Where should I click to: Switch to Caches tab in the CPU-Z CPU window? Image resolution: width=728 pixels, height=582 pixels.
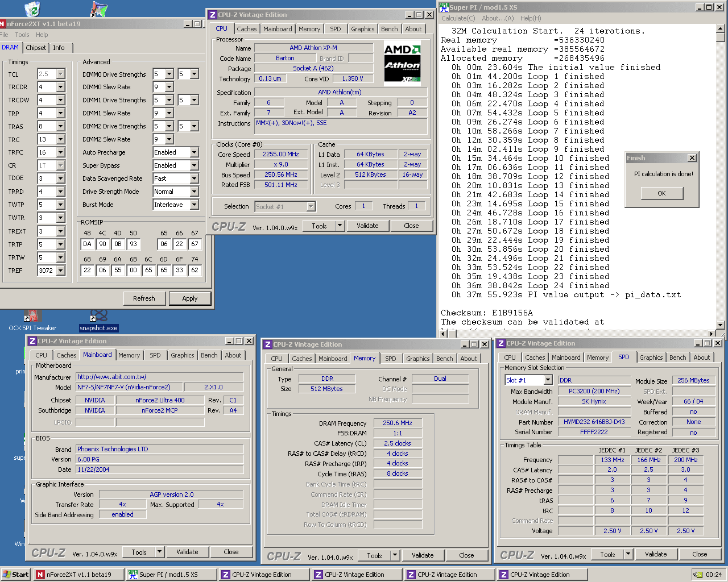[x=247, y=29]
